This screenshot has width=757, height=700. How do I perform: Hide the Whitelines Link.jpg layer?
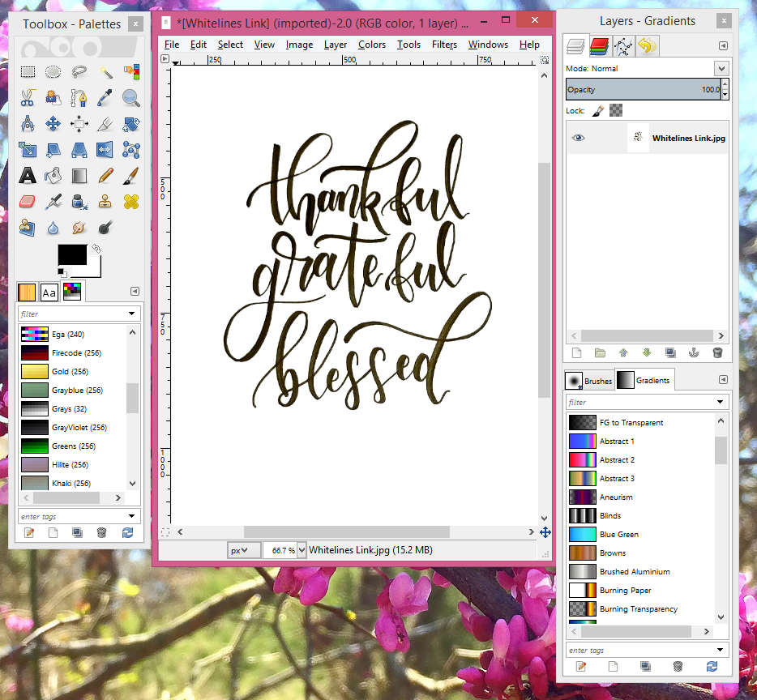click(578, 139)
